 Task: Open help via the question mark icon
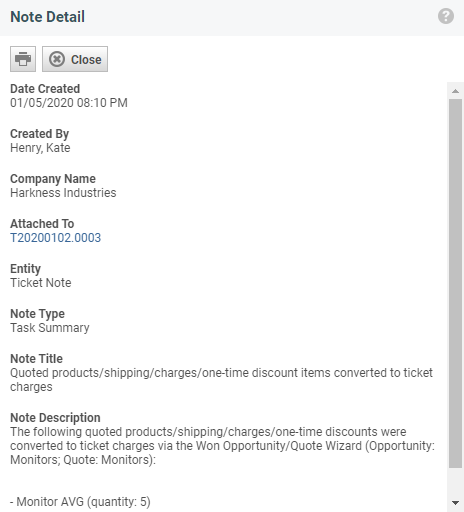446,16
